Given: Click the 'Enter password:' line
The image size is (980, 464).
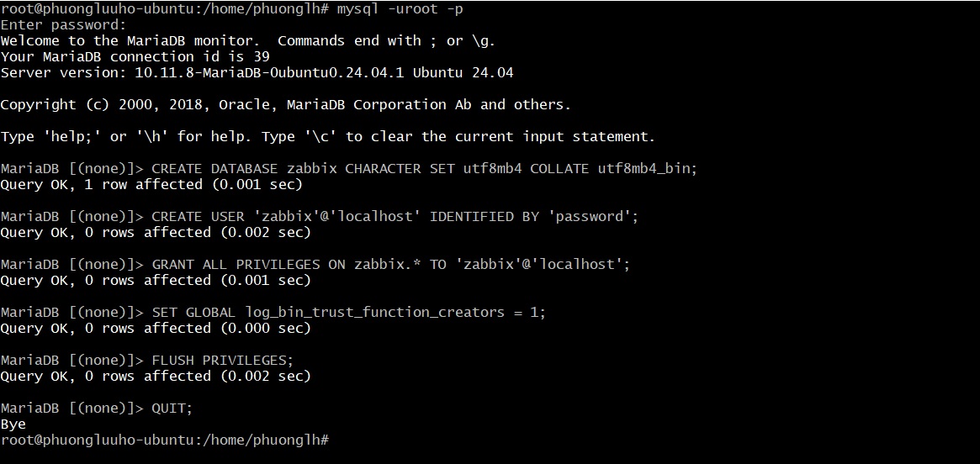Looking at the screenshot, I should [x=63, y=24].
